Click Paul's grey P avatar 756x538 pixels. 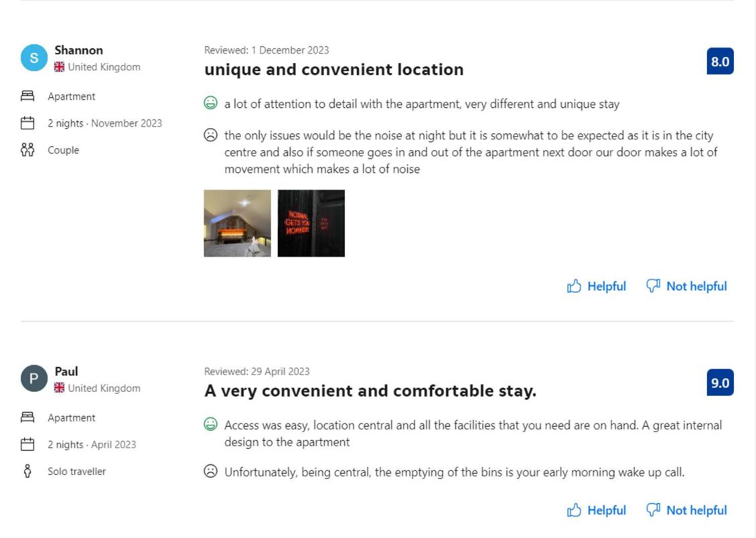click(x=34, y=380)
